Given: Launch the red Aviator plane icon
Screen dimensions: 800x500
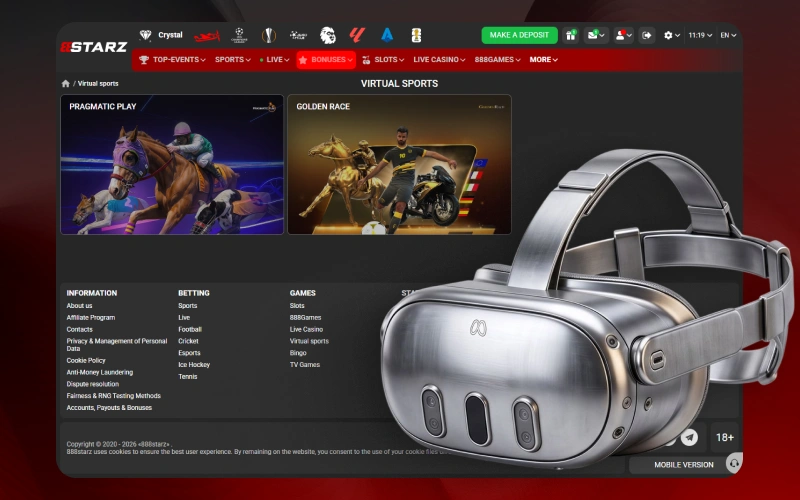Looking at the screenshot, I should (x=207, y=36).
